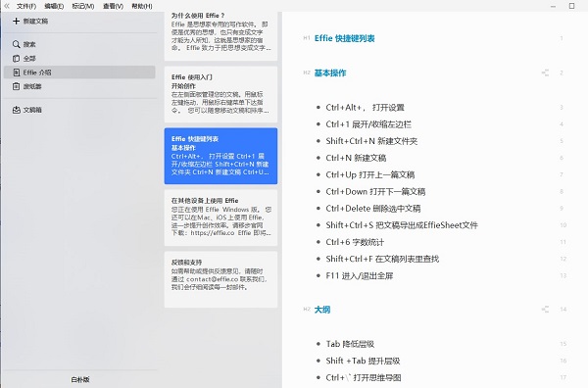Open the 查看(V) menu
This screenshot has width=588, height=388.
point(113,6)
